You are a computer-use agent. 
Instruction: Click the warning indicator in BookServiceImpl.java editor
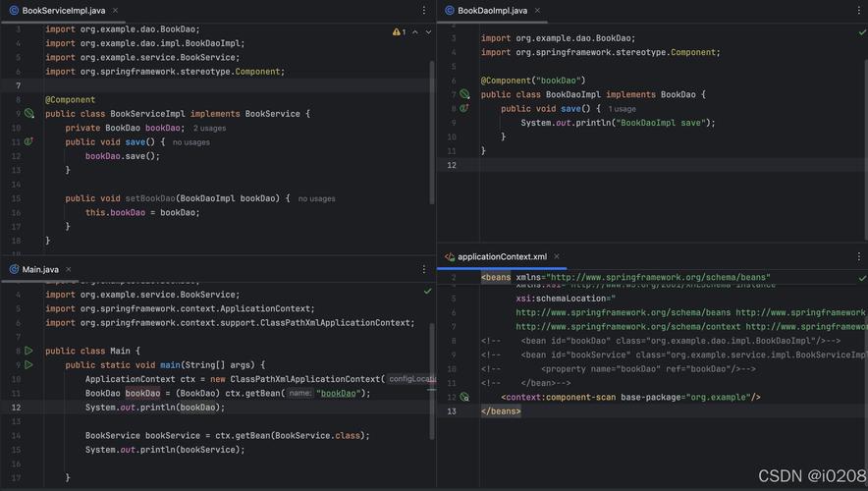398,32
